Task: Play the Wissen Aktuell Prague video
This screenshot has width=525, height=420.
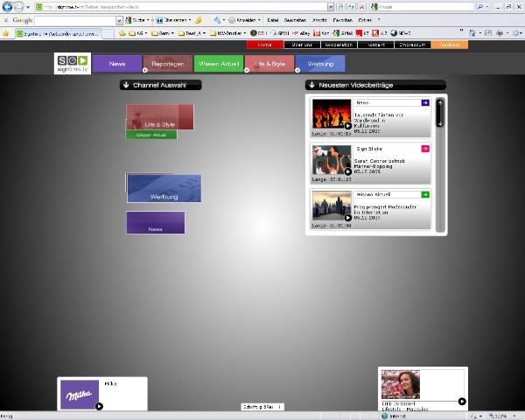Action: [x=347, y=216]
